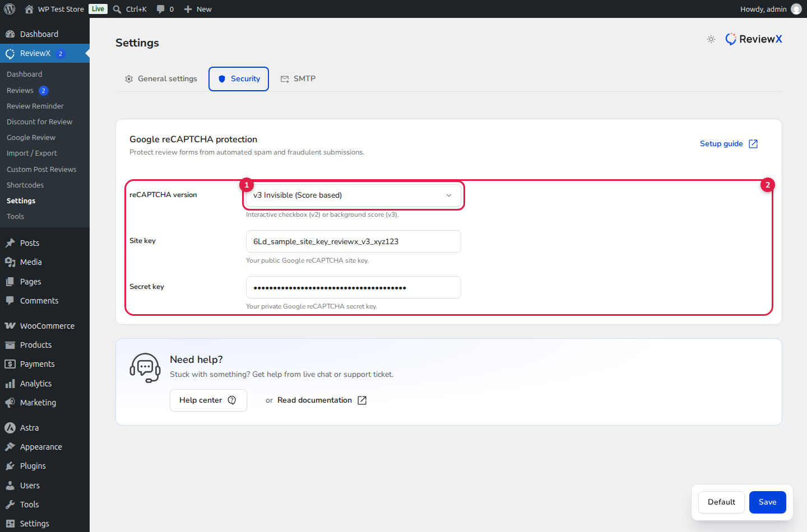Click the Users icon in sidebar

pyautogui.click(x=10, y=486)
